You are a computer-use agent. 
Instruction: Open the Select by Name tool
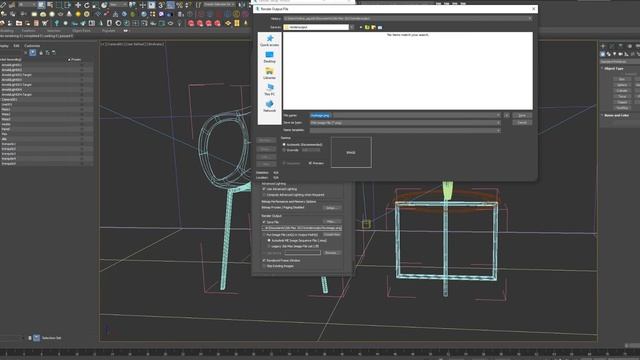click(x=50, y=5)
